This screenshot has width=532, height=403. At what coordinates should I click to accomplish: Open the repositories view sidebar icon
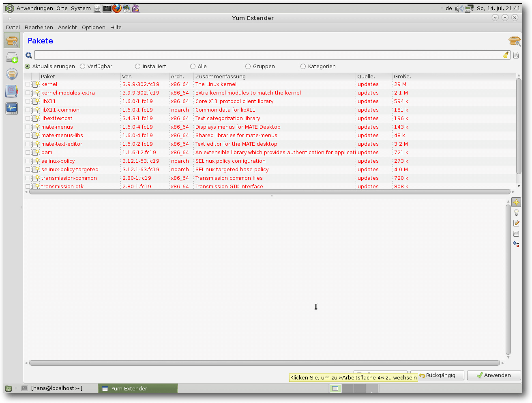(x=12, y=74)
